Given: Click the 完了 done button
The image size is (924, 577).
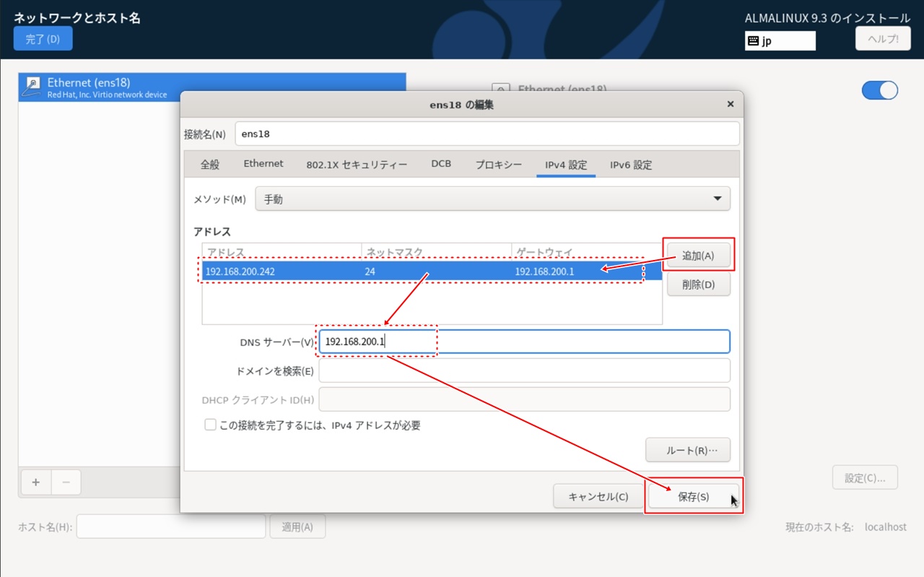Looking at the screenshot, I should 43,39.
